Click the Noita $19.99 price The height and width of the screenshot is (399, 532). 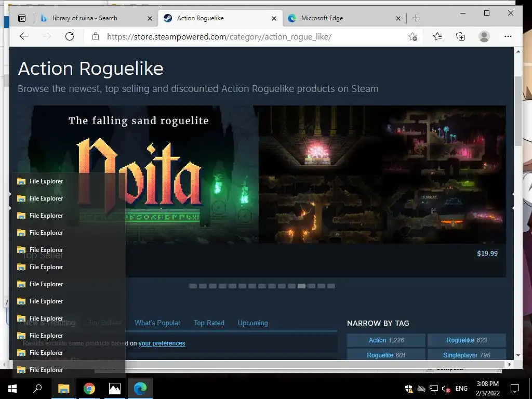[x=487, y=254]
